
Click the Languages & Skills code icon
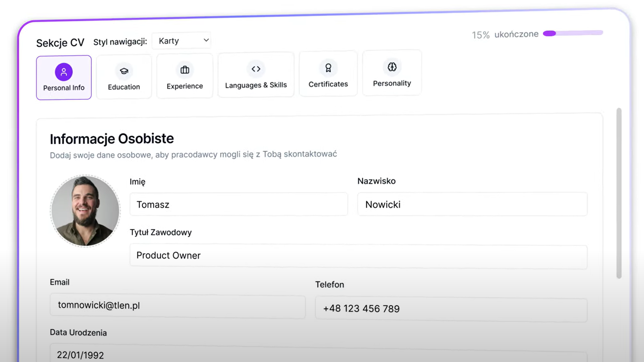(256, 69)
